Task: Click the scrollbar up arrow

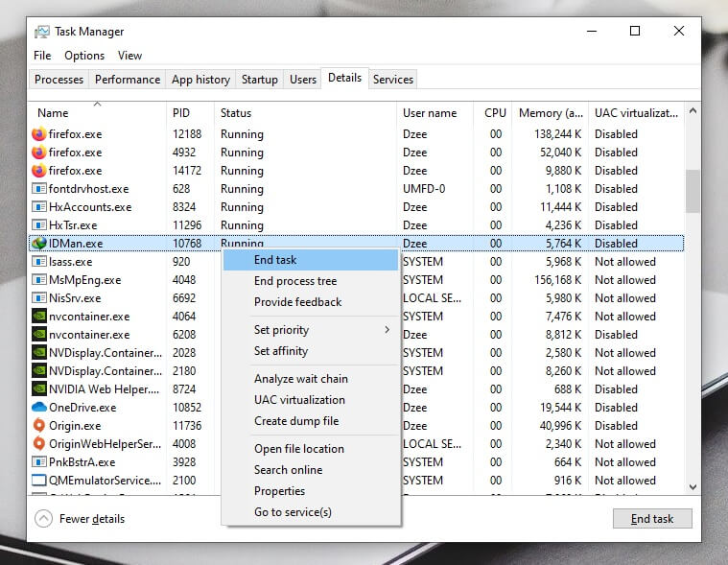Action: [693, 110]
